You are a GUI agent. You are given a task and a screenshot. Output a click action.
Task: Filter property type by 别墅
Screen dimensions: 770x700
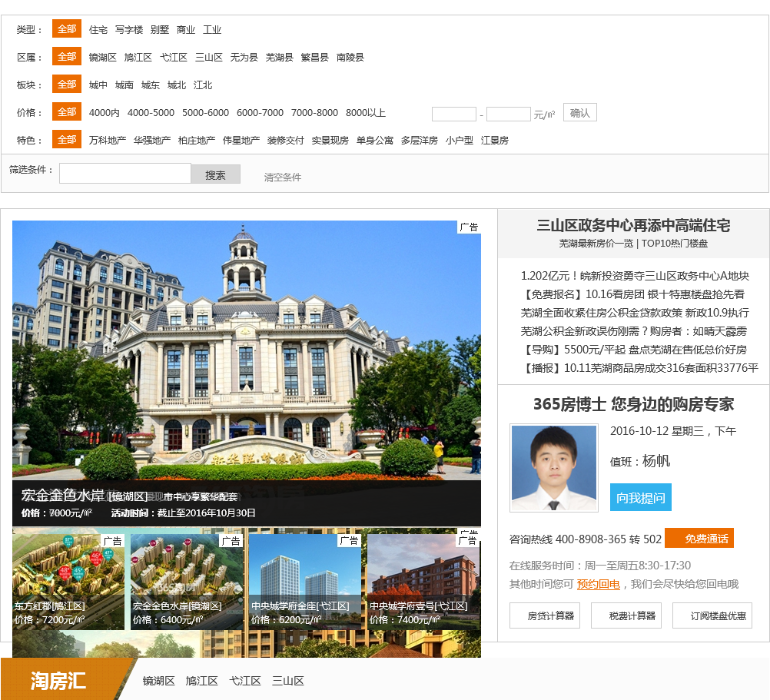coord(160,30)
